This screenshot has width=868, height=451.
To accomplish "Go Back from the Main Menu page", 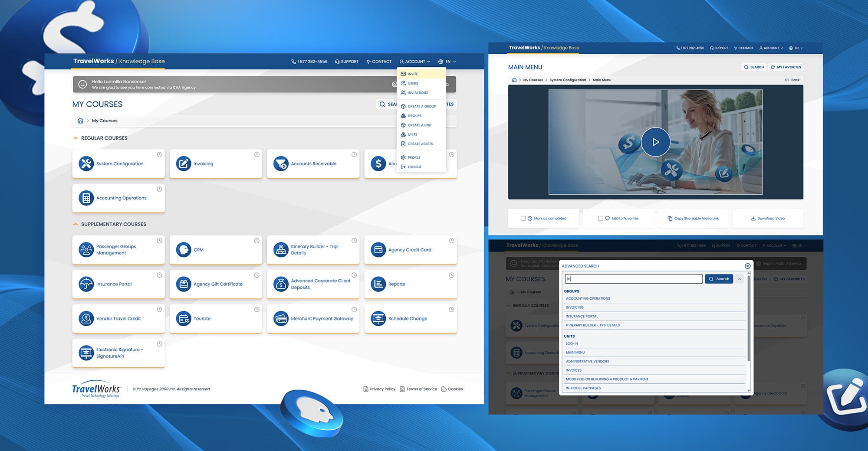I will 792,80.
